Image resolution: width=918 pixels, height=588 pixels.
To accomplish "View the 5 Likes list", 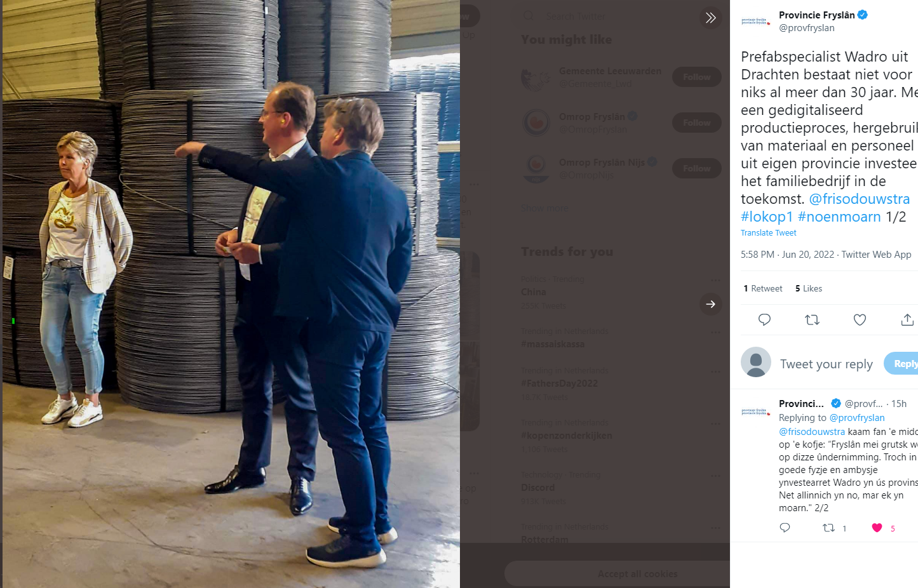I will (x=809, y=288).
